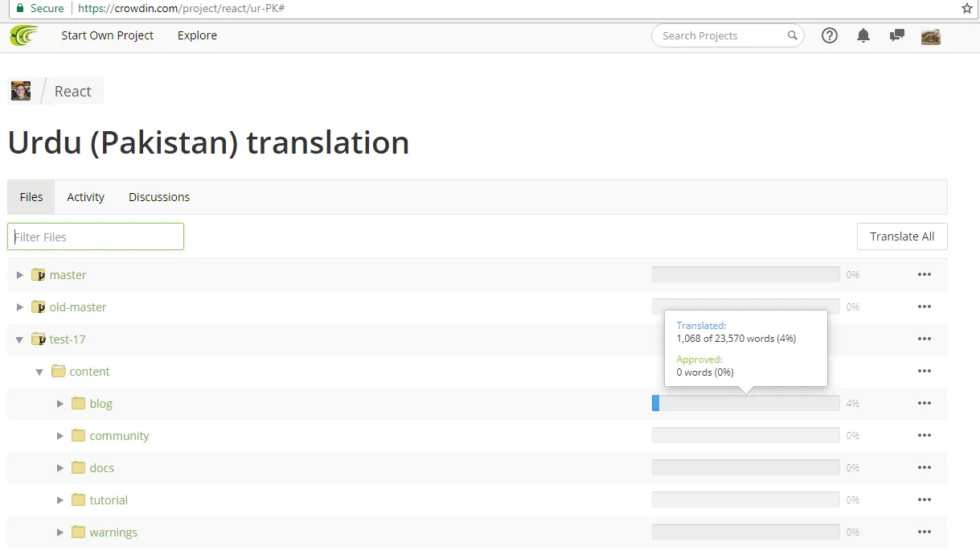980x551 pixels.
Task: Open the help question-mark icon
Action: 830,35
